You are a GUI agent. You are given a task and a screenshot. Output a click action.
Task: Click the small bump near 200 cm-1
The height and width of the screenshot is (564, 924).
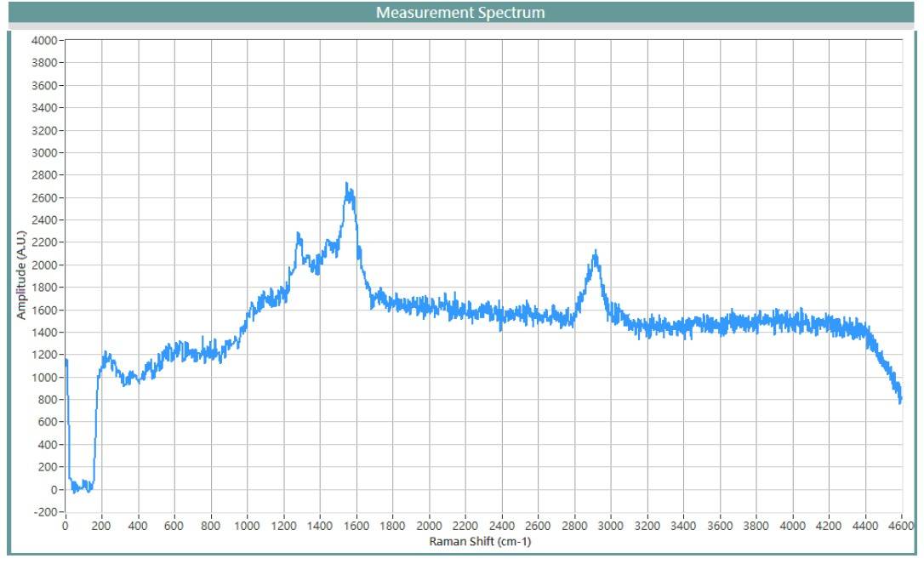[x=106, y=356]
